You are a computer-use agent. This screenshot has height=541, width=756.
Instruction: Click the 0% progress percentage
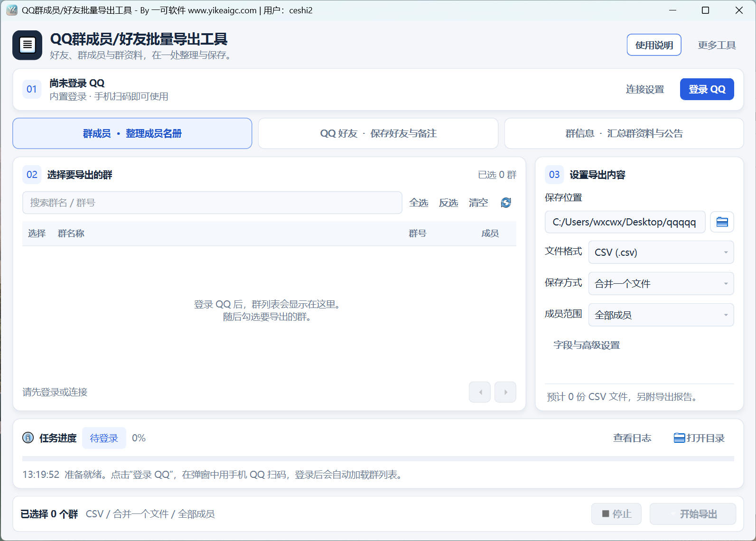(139, 438)
